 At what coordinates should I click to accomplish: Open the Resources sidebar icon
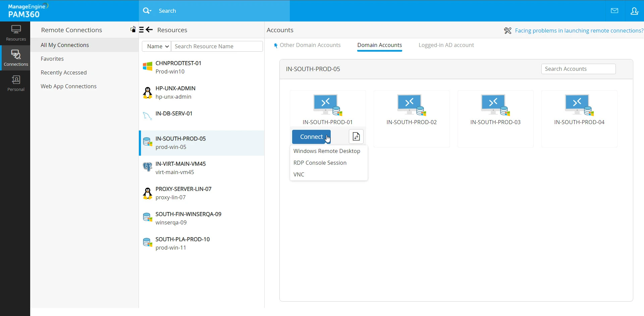(16, 33)
